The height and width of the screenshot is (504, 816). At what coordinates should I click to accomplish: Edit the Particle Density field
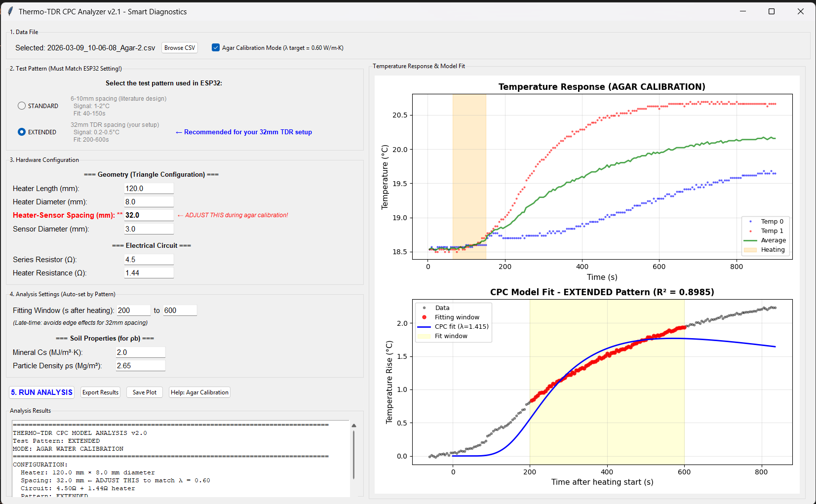[x=140, y=366]
